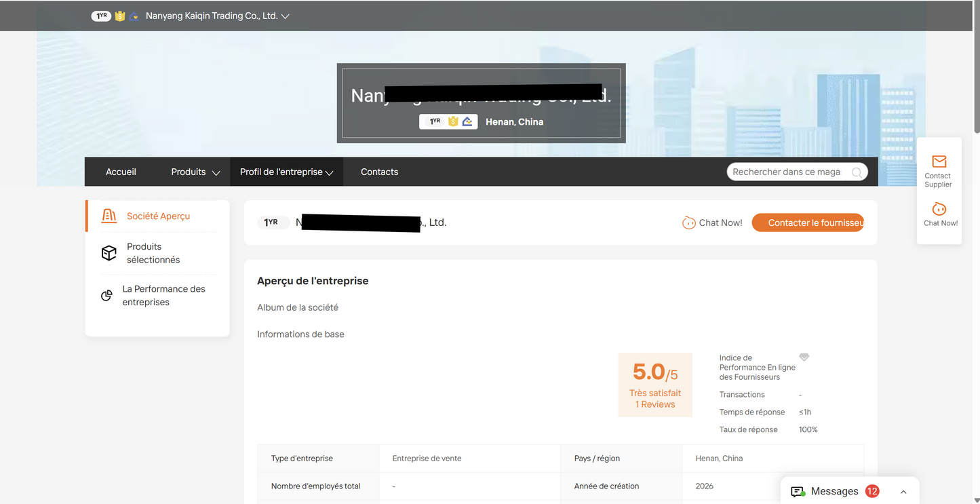This screenshot has height=504, width=980.
Task: Click the Transactions label
Action: point(742,395)
